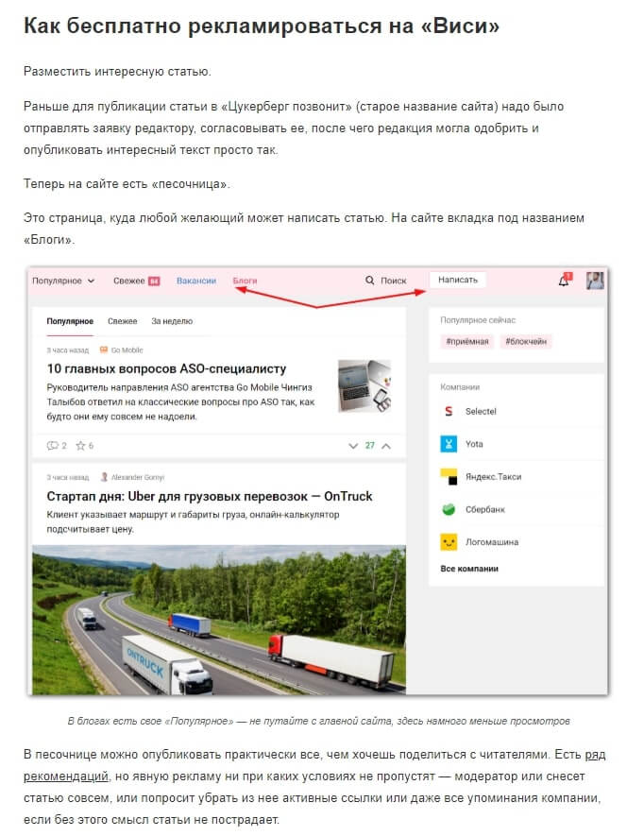Follow the ряд рекомендаций link
The height and width of the screenshot is (836, 644).
pyautogui.click(x=314, y=765)
